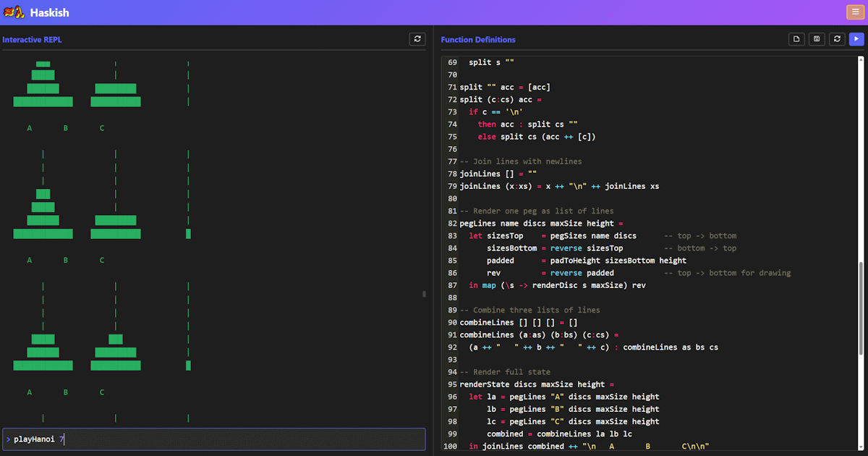Place cursor on 'split "" acc = [acc]' line
Viewport: 868px width, 456px height.
click(x=505, y=87)
